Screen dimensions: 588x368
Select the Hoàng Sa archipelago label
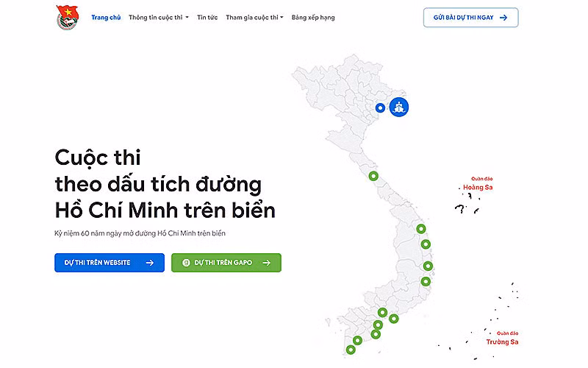478,183
